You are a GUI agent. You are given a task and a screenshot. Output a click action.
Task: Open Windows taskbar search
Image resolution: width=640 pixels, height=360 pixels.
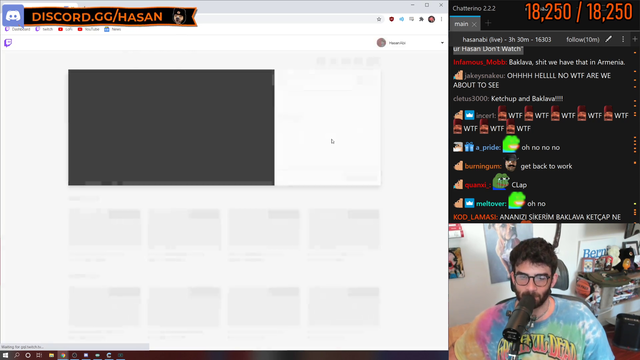17,356
